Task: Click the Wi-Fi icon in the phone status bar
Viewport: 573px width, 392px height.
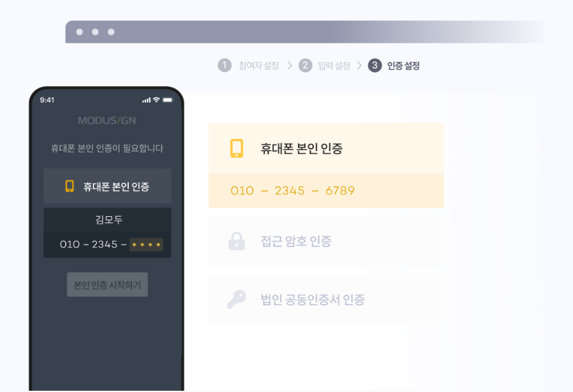Action: coord(156,100)
